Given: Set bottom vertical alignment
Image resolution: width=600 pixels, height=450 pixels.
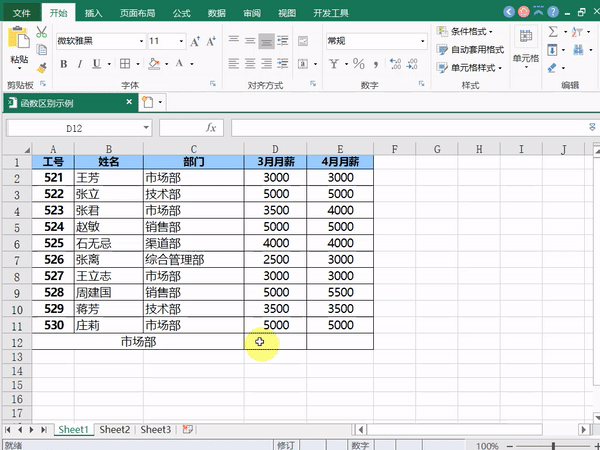Looking at the screenshot, I should (266, 41).
